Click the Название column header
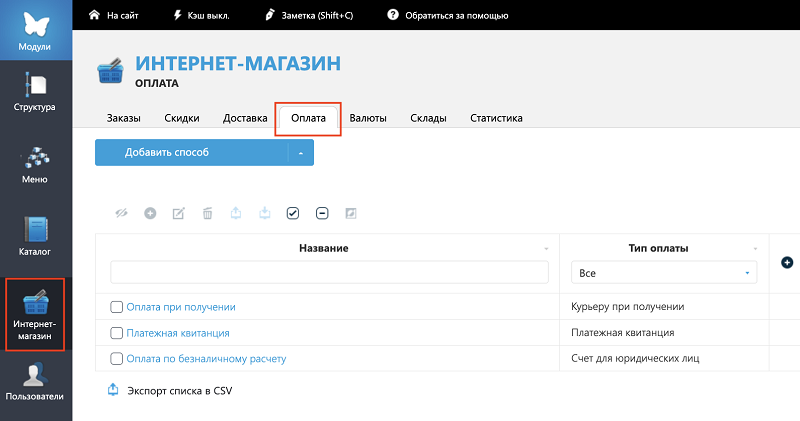This screenshot has height=421, width=800. tap(323, 249)
